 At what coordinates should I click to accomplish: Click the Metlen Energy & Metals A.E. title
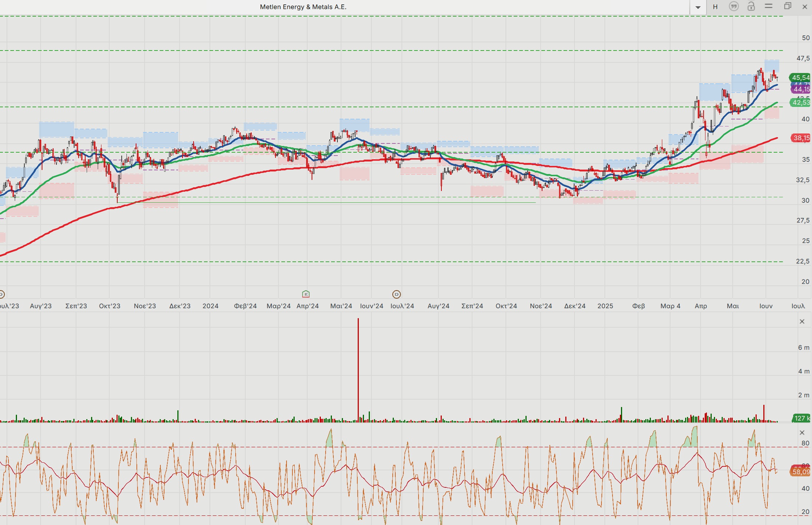[303, 7]
